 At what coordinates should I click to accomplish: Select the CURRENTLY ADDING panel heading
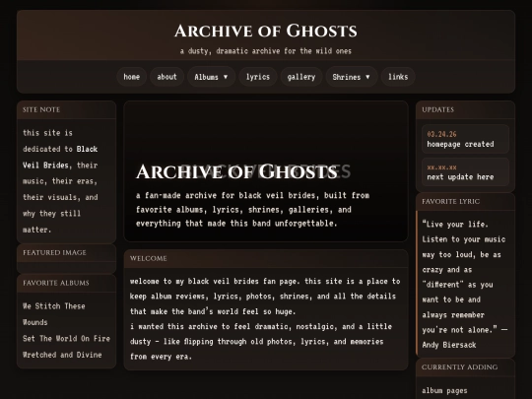pyautogui.click(x=460, y=367)
